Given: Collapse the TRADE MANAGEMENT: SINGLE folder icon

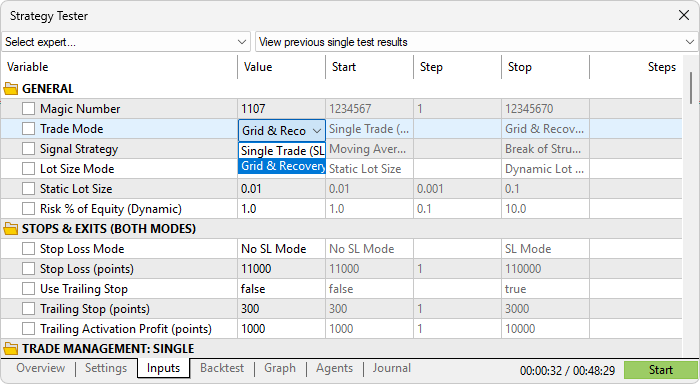Looking at the screenshot, I should 11,349.
